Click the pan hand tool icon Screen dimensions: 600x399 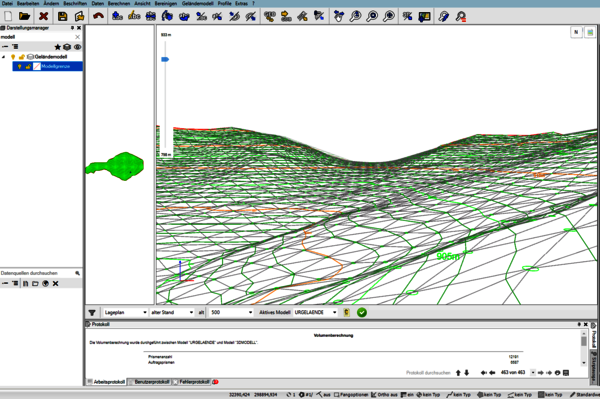click(x=339, y=16)
